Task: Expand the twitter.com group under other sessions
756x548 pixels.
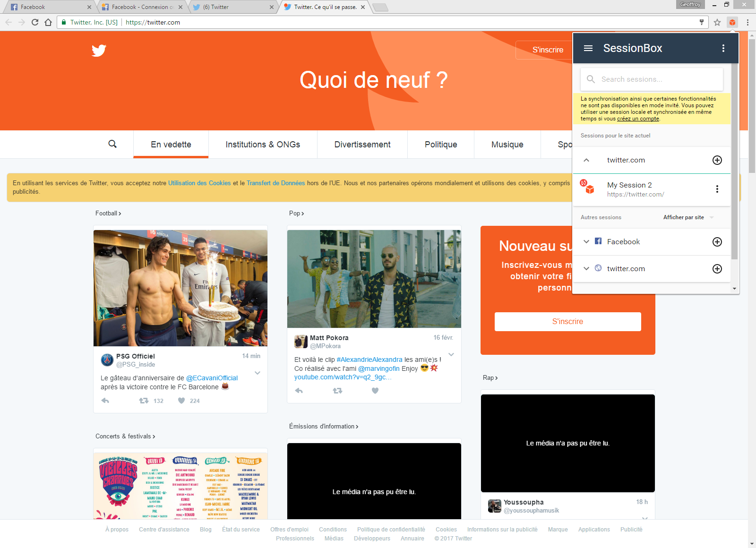Action: coord(586,269)
